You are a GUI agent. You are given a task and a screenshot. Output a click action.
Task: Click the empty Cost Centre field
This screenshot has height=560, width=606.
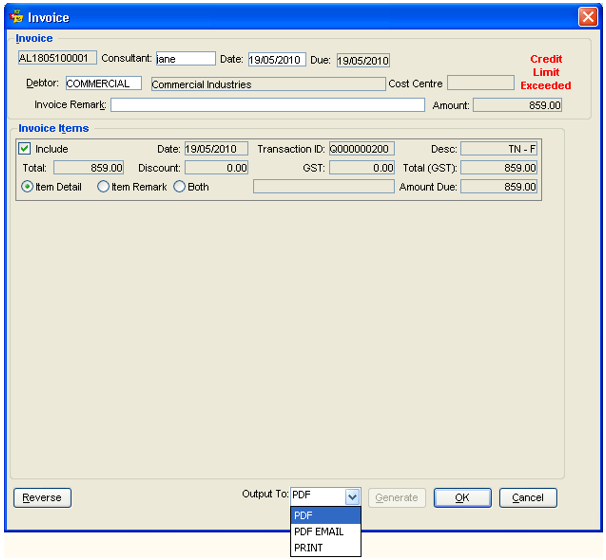click(x=480, y=83)
